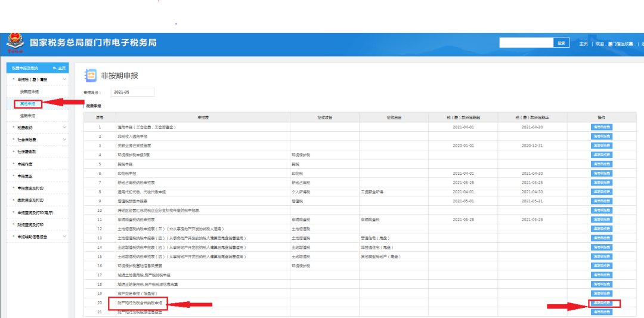Open 逾期申报 in the sidebar
The image size is (644, 318).
28,116
